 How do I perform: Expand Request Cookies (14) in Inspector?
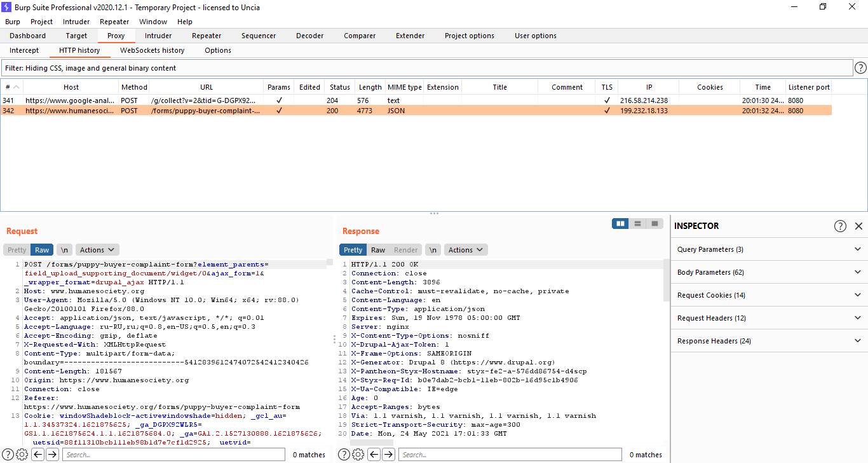[770, 295]
